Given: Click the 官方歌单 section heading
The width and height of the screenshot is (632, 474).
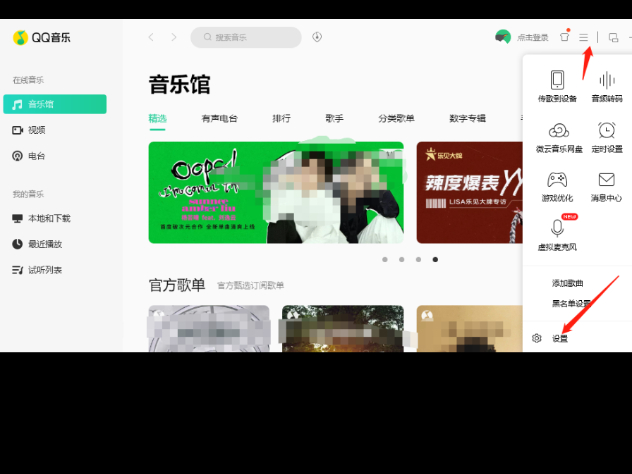Looking at the screenshot, I should coord(177,285).
